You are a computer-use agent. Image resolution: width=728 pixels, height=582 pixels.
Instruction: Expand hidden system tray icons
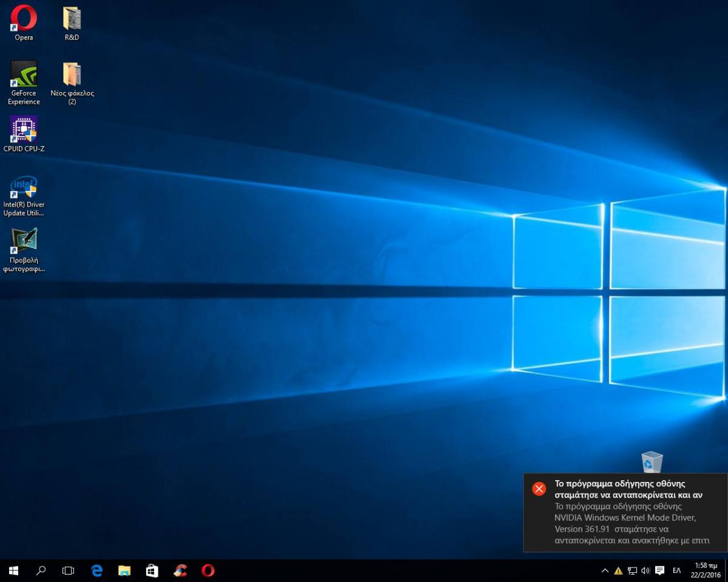(x=605, y=570)
